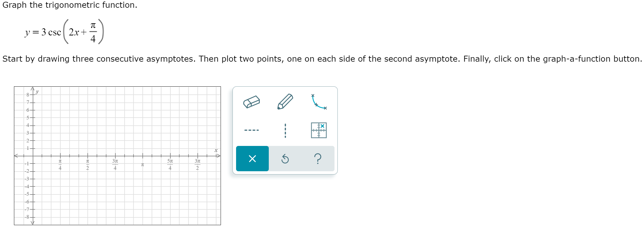Click the tick labeled π/2
This screenshot has width=644, height=232.
tap(87, 164)
